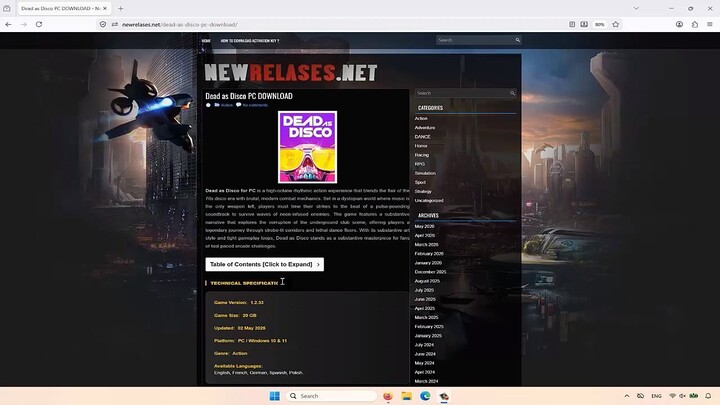Open the April 2025 archive

point(425,309)
